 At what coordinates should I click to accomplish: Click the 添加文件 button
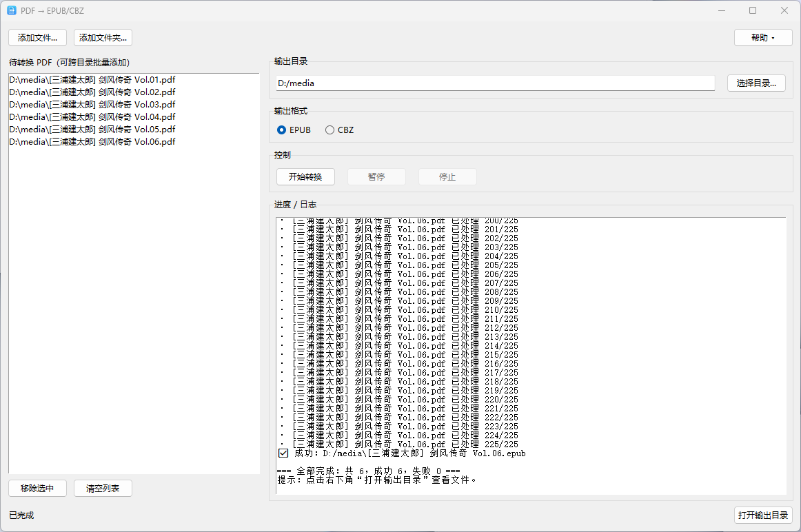(38, 37)
